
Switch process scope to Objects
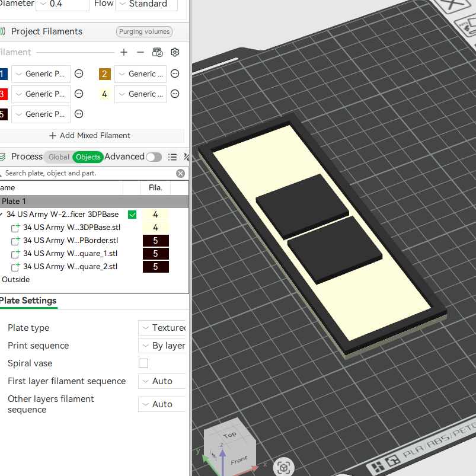click(88, 157)
